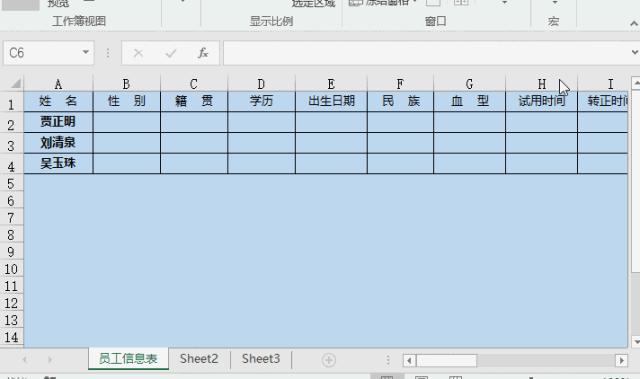
Task: Open the 宏 (Macros) dropdown arrow
Action: (554, 3)
